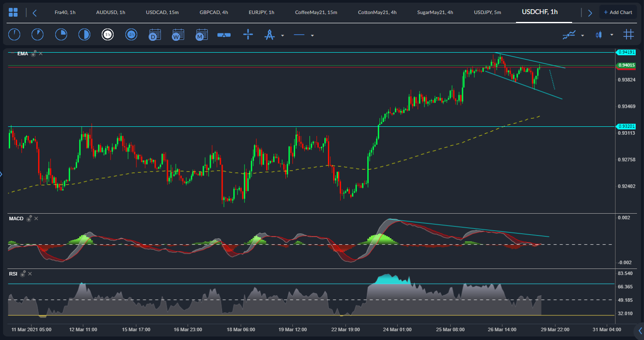Click the EMA indicator label
Viewport: 644px width, 340px height.
[23, 54]
